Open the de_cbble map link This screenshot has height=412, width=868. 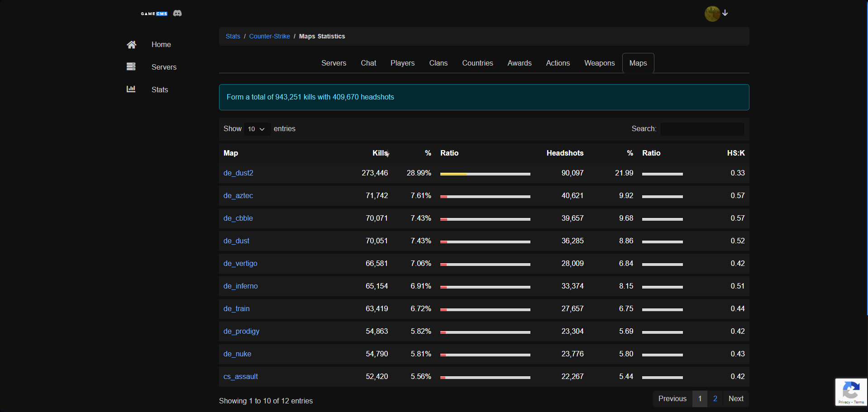(238, 218)
